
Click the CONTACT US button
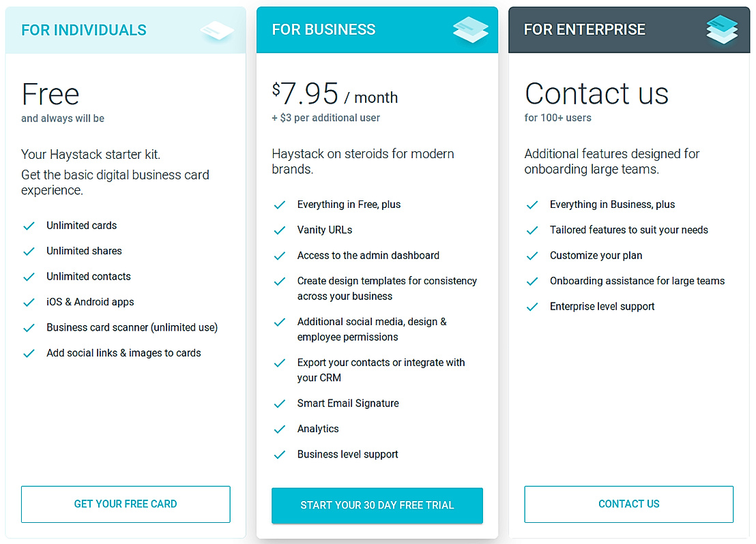(628, 504)
